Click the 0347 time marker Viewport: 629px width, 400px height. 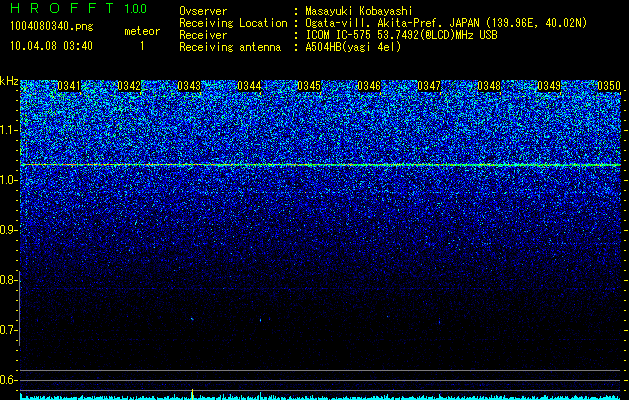(x=429, y=86)
